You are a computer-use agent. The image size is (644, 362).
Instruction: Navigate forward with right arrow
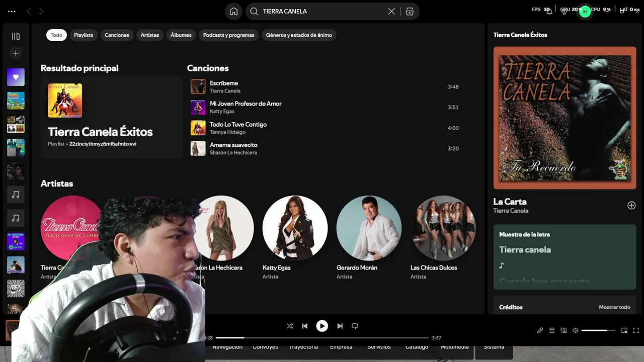(41, 11)
